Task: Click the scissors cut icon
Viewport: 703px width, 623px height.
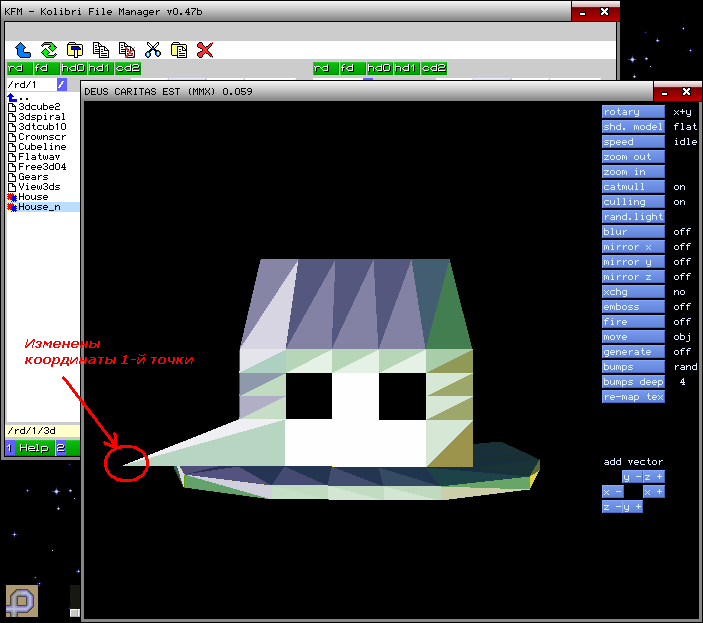Action: 153,49
